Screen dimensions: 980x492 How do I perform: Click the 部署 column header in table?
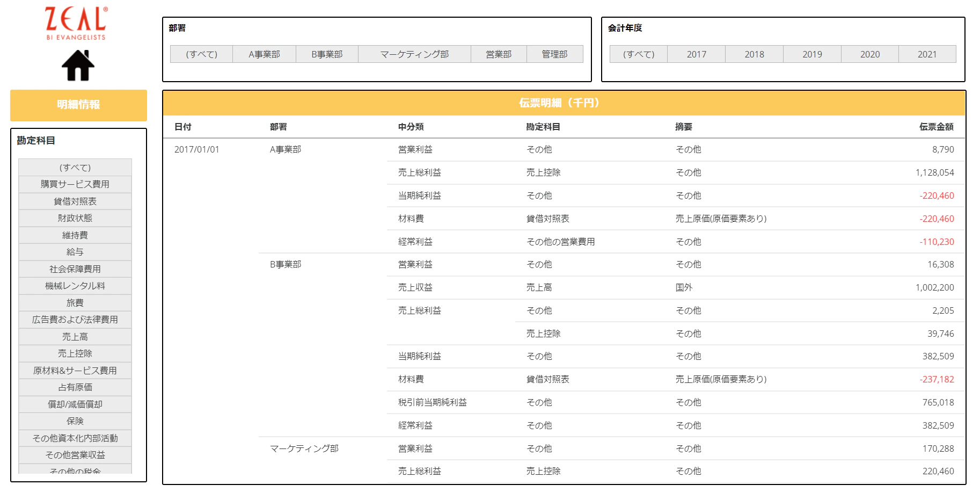pos(279,127)
